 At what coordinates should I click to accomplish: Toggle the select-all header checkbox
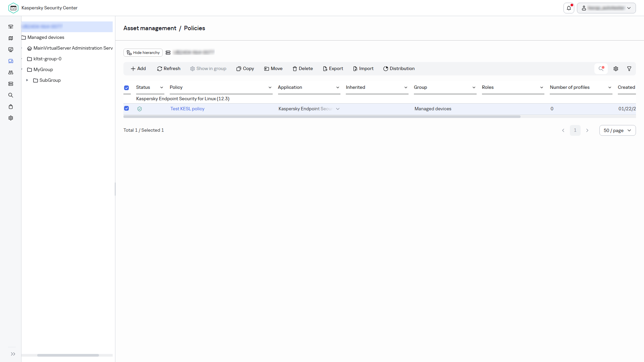126,88
